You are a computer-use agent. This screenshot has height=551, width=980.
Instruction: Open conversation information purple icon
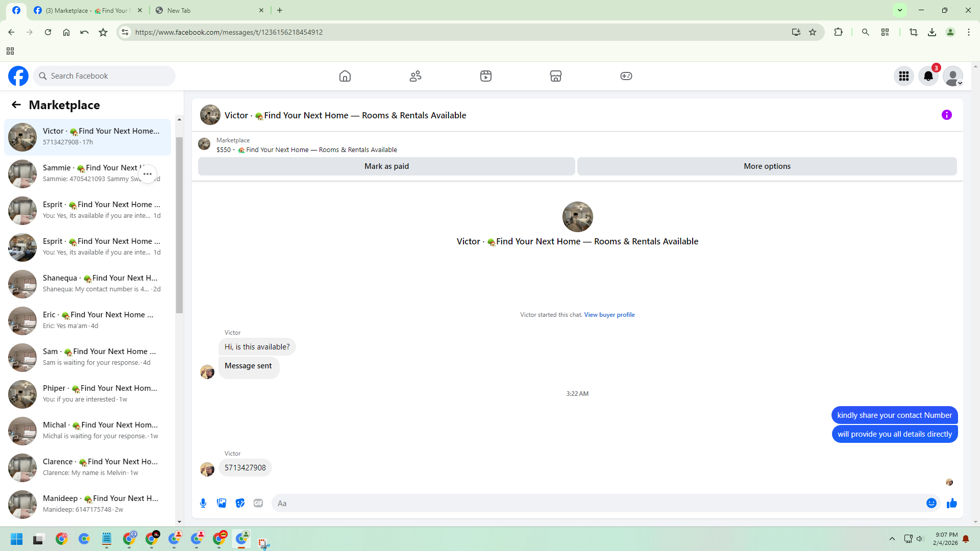[x=946, y=115]
